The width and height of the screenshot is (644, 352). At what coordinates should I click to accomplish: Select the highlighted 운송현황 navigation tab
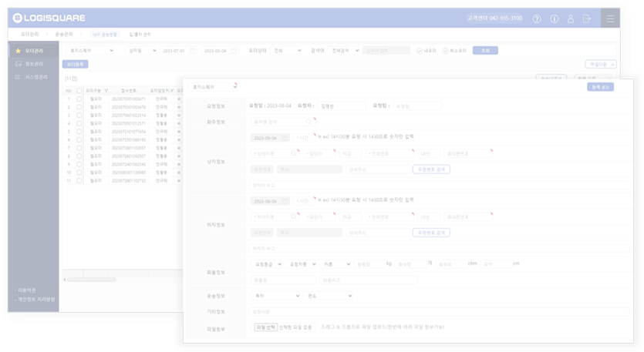(x=104, y=35)
